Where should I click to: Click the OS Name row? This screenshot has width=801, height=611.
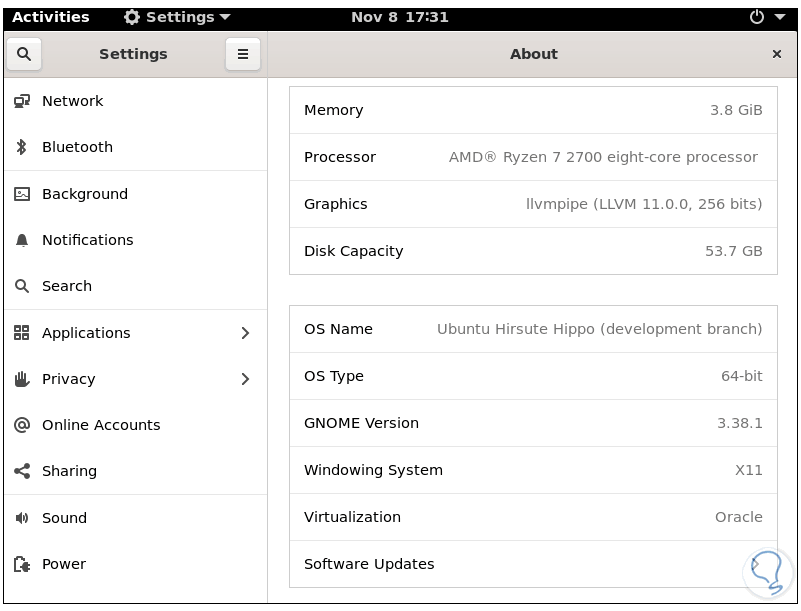532,329
